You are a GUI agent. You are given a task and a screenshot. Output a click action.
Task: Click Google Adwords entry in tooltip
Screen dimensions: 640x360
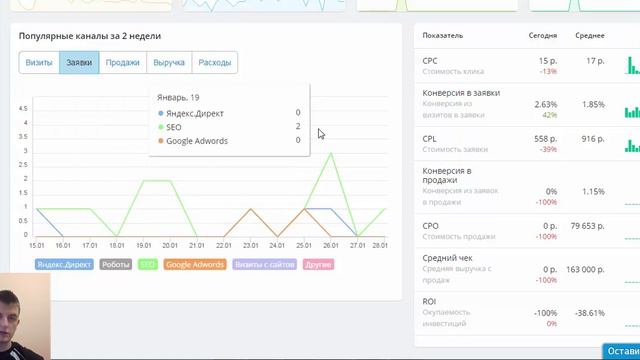[197, 141]
